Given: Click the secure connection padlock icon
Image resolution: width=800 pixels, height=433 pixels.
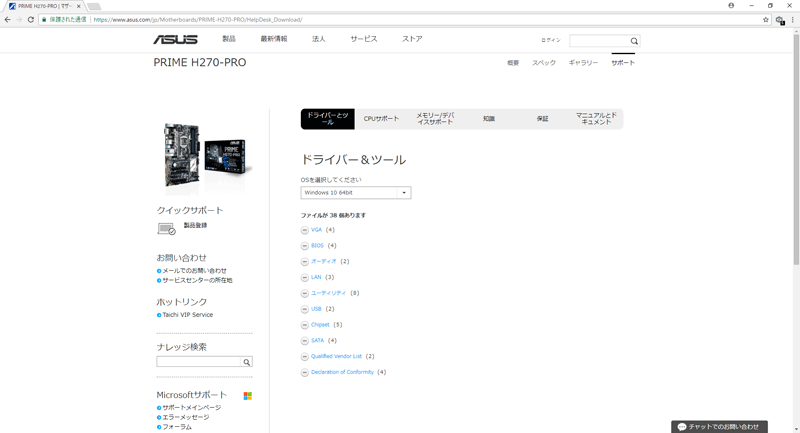Looking at the screenshot, I should pos(44,19).
